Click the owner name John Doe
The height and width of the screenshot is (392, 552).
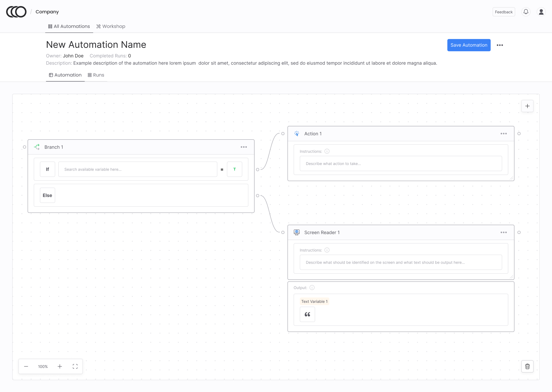pyautogui.click(x=73, y=56)
